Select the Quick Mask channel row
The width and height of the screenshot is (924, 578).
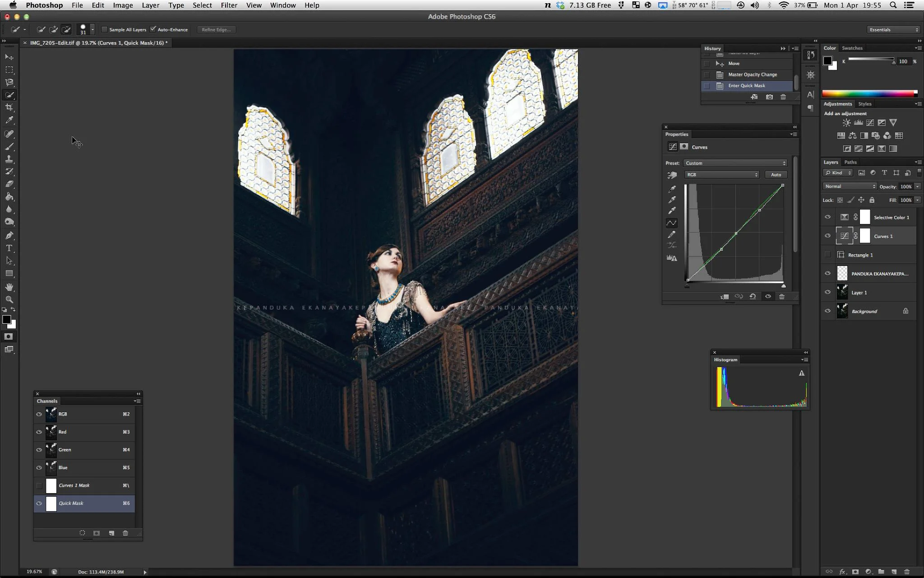click(84, 503)
